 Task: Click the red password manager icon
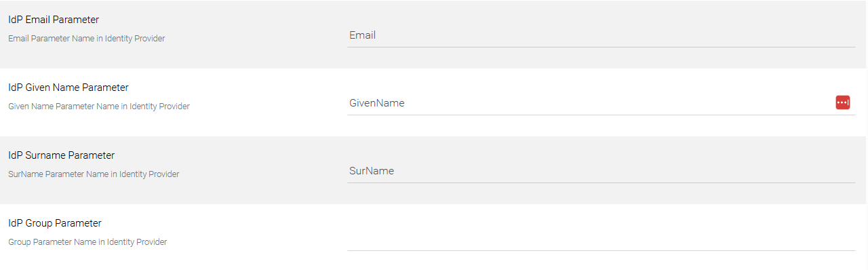[843, 102]
